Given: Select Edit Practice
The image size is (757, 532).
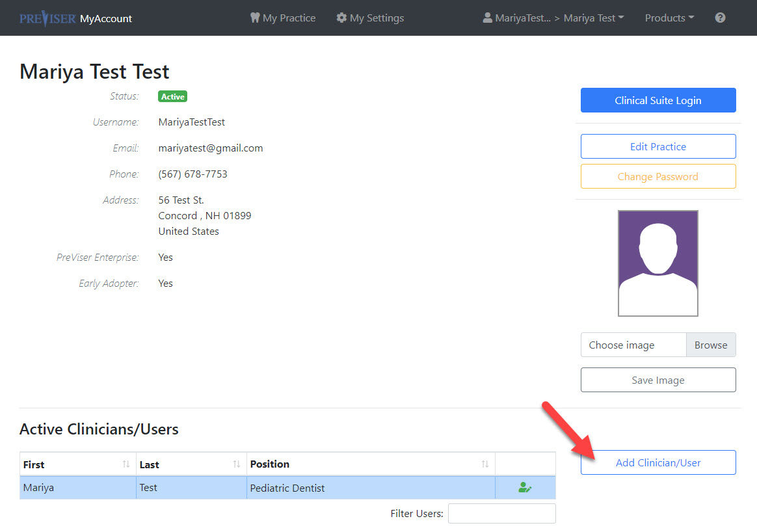Looking at the screenshot, I should click(x=657, y=146).
